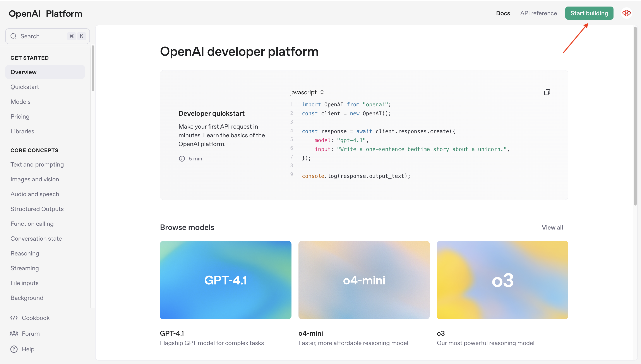Click the GPT-4.1 title under card

tap(172, 333)
